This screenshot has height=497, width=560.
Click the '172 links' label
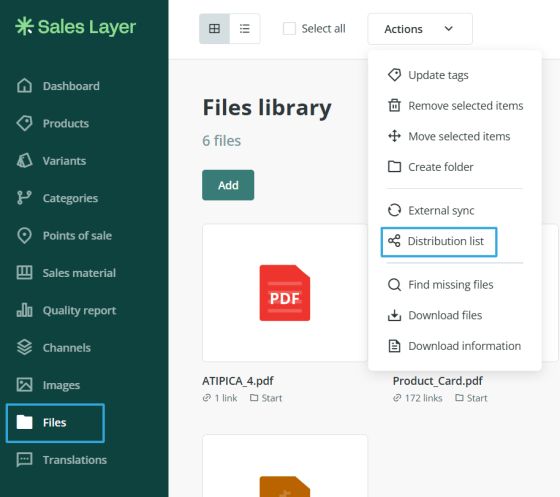click(424, 398)
